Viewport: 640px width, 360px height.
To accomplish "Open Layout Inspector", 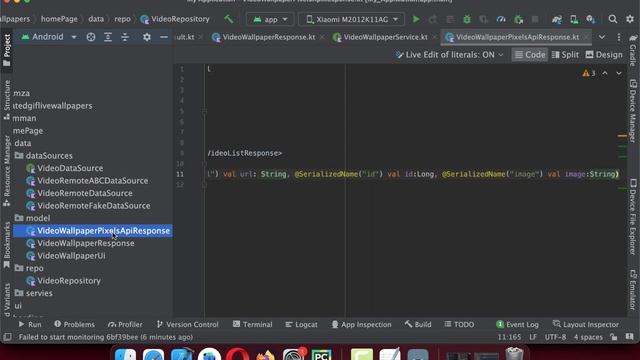I will click(585, 324).
